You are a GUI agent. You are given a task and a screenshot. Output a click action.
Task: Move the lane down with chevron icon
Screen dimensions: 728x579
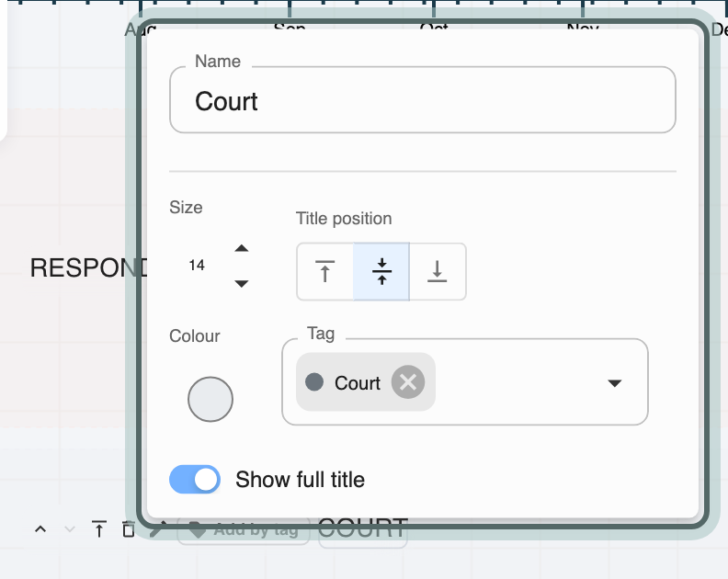70,528
